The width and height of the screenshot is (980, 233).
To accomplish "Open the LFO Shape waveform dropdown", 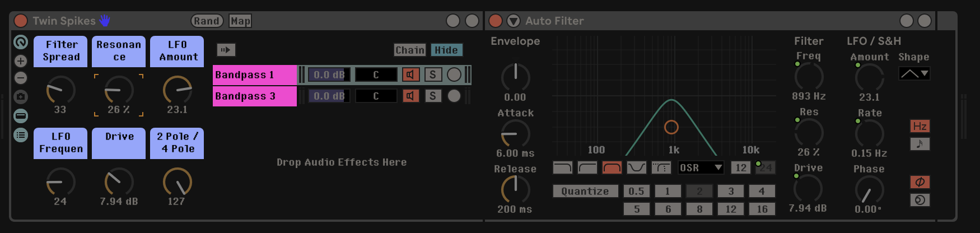I will coord(914,73).
